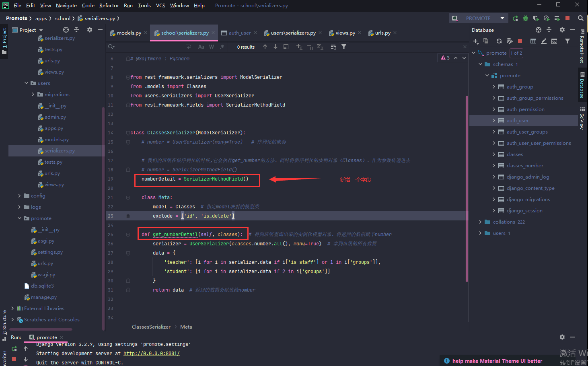Open data source properties wrench icon
The width and height of the screenshot is (588, 366).
[510, 41]
